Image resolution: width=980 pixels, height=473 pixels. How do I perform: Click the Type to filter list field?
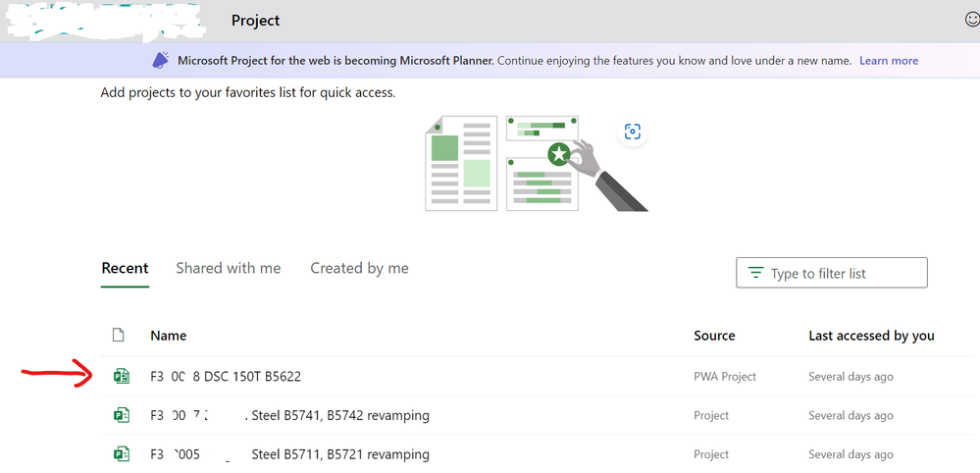tap(832, 273)
